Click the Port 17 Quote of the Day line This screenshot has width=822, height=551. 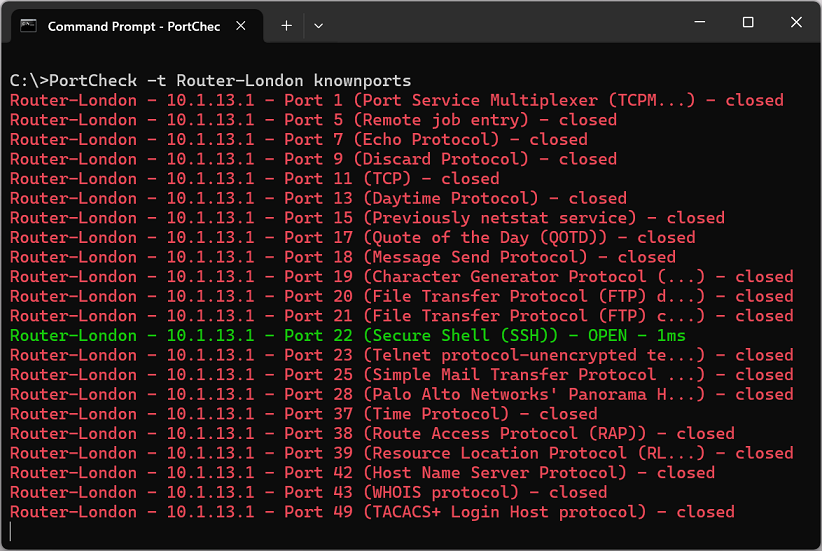pyautogui.click(x=352, y=238)
